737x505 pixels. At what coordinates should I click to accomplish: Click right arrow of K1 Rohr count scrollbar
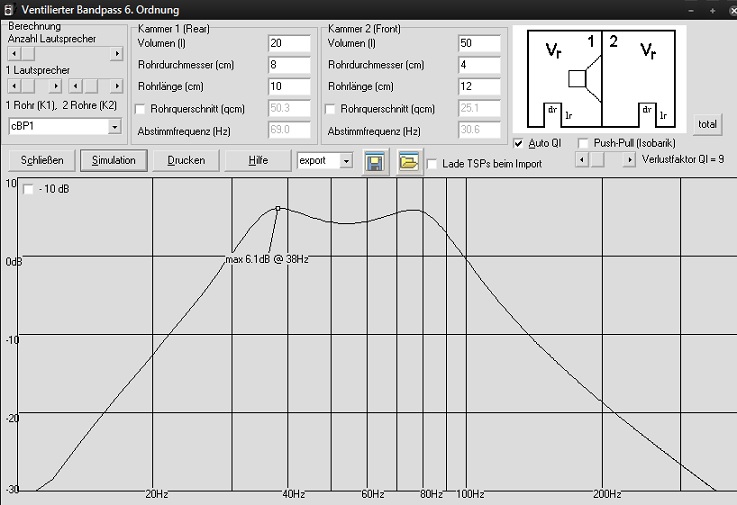(55, 86)
